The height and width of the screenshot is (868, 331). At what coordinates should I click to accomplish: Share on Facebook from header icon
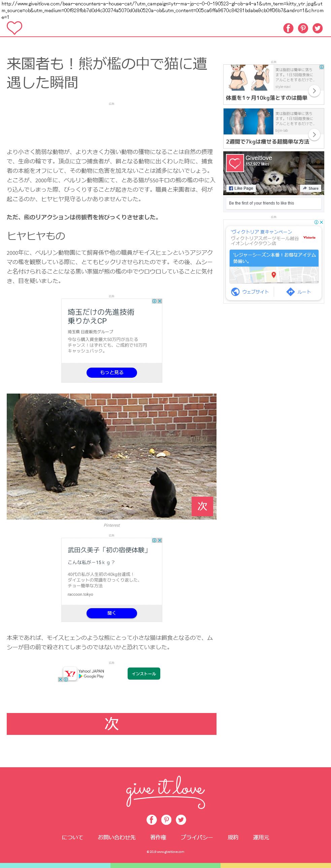point(288,28)
